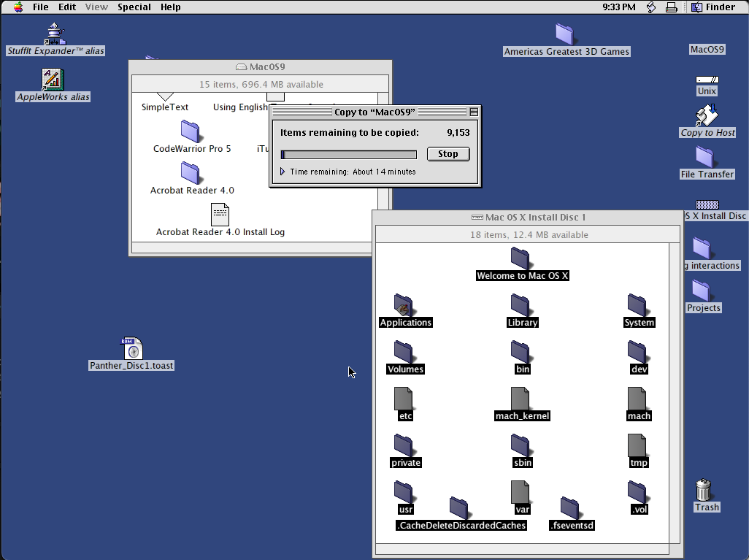Open the Special menu

(134, 7)
